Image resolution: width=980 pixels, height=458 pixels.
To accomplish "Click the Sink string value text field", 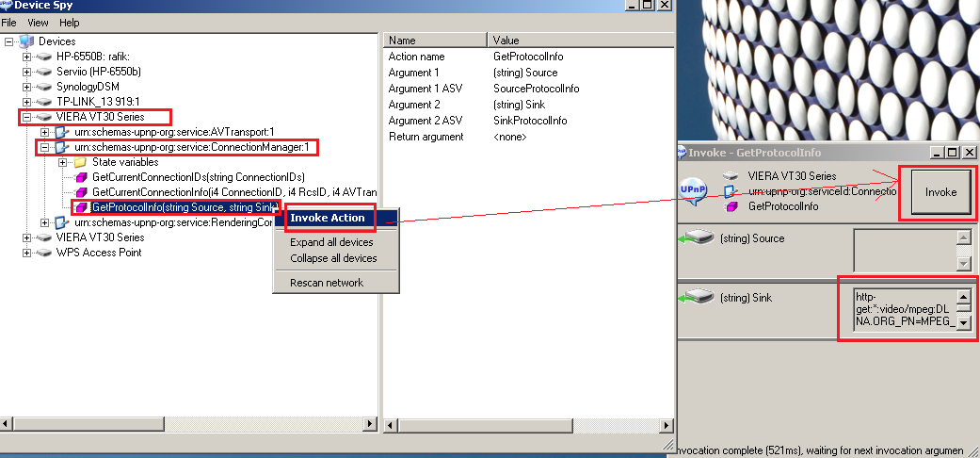I will (x=905, y=309).
